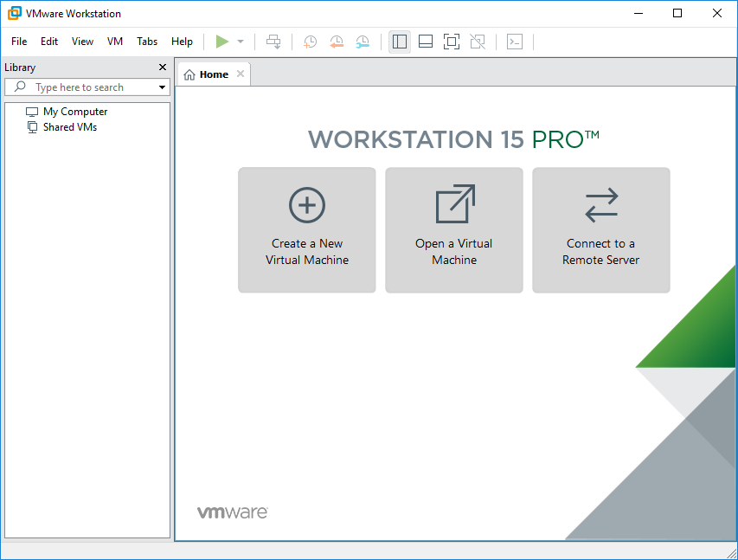
Task: Click Connect to a Remote Server
Action: (600, 229)
